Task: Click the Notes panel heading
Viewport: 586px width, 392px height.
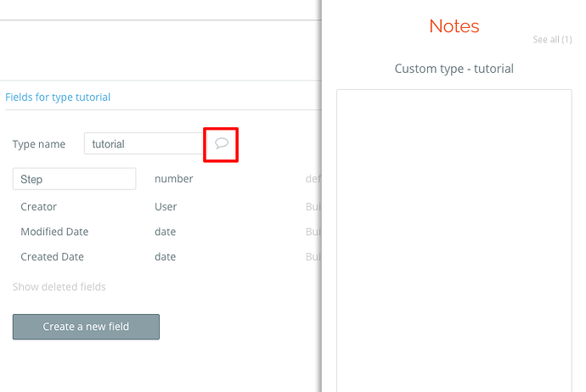Action: tap(454, 26)
